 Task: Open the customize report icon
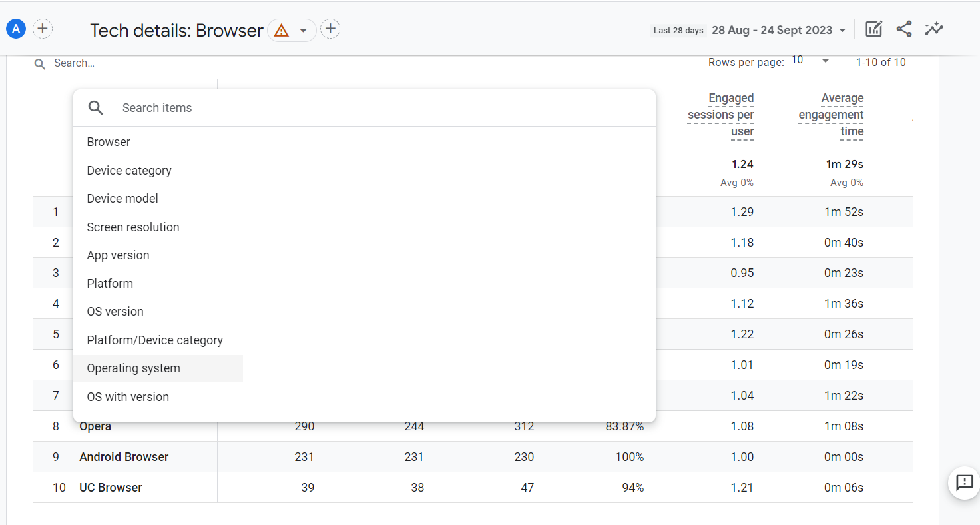[873, 29]
